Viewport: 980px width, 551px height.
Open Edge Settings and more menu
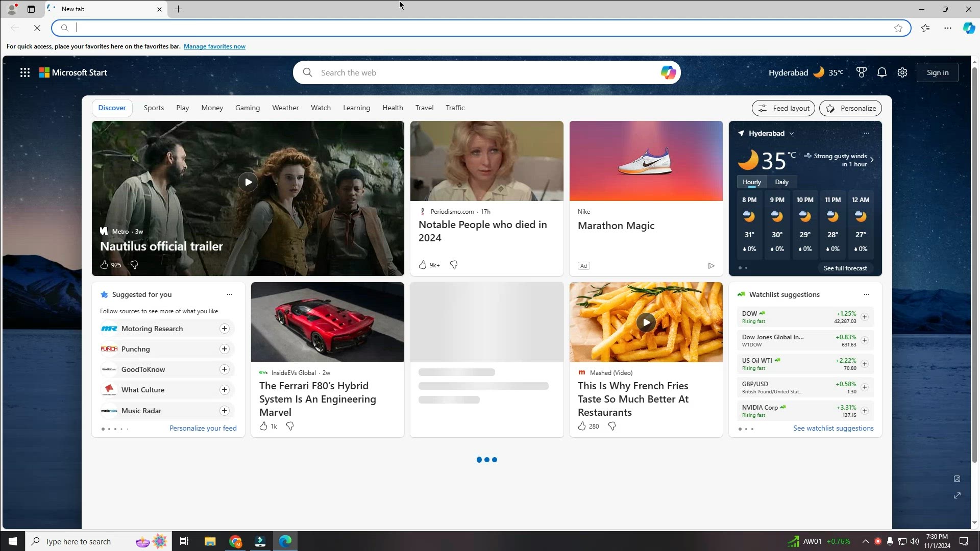click(948, 28)
